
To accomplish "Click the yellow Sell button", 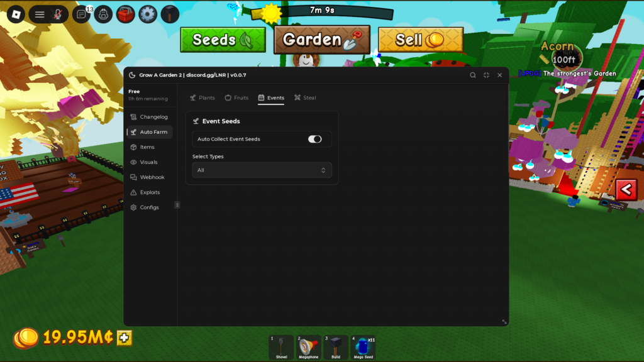I will pos(421,40).
